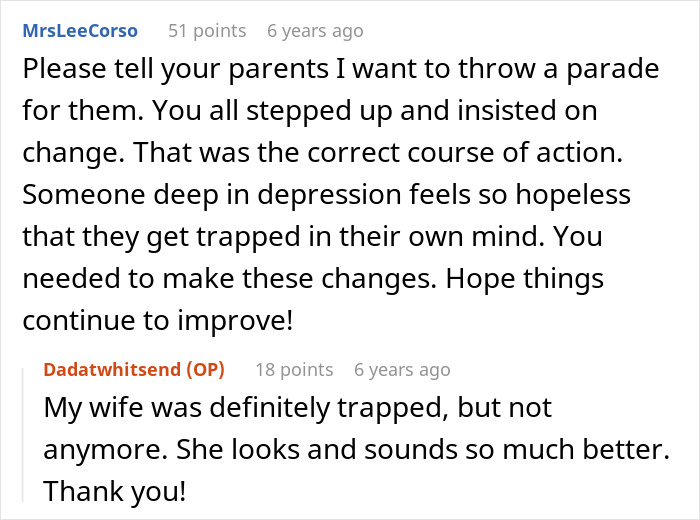Click the 18 points score
The width and height of the screenshot is (700, 520).
[294, 370]
